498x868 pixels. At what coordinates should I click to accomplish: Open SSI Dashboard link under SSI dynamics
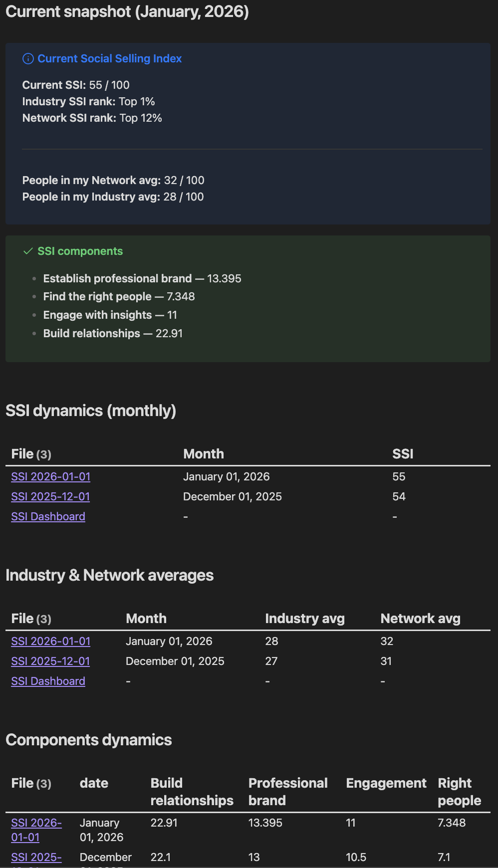point(48,517)
